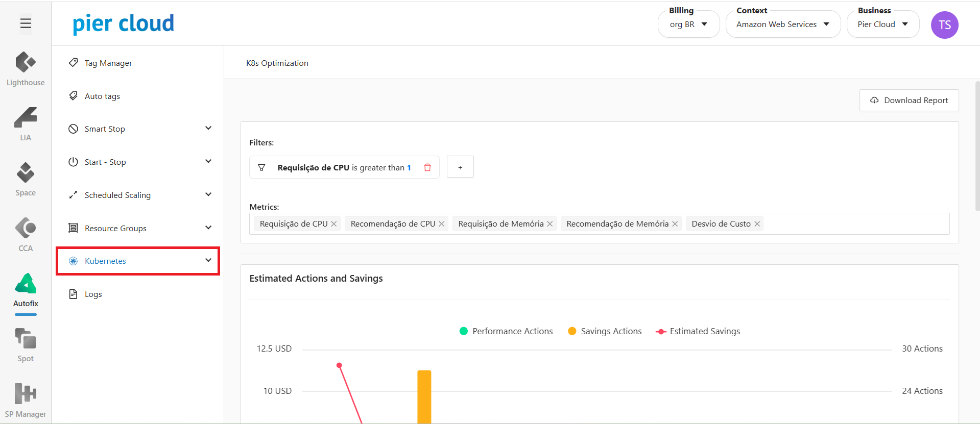Toggle Savings Actions legend series
The image size is (980, 424).
605,331
